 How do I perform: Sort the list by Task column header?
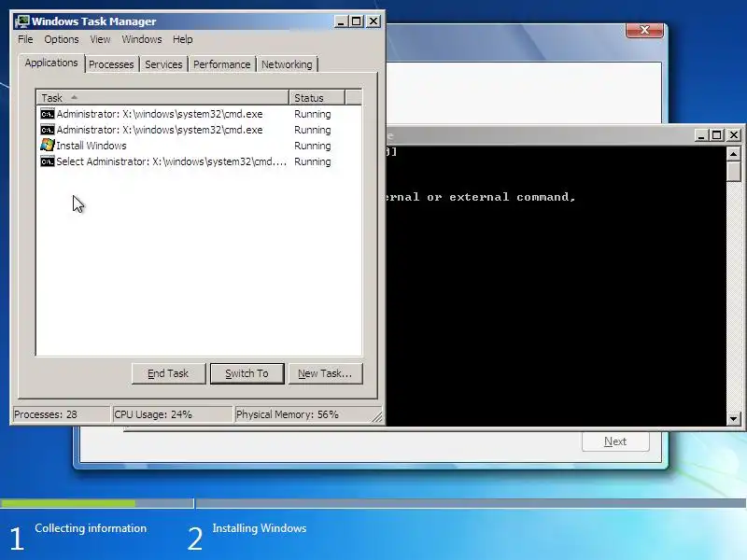(x=162, y=98)
